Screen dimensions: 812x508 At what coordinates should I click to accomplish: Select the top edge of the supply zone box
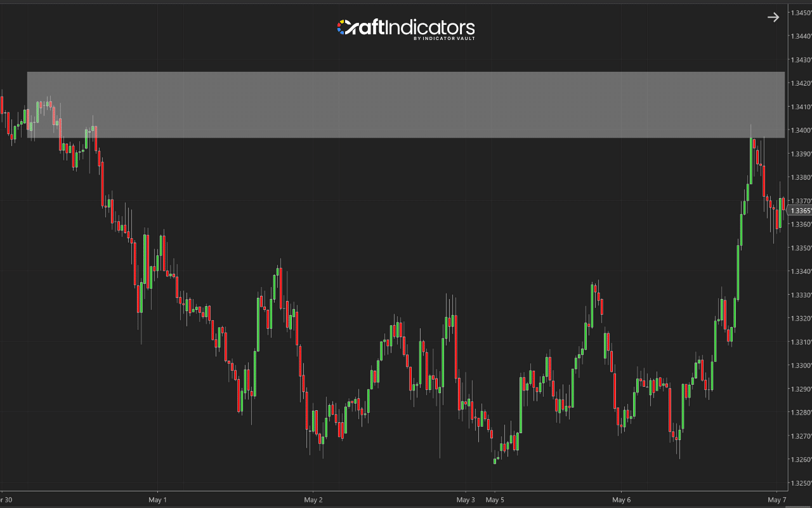406,71
